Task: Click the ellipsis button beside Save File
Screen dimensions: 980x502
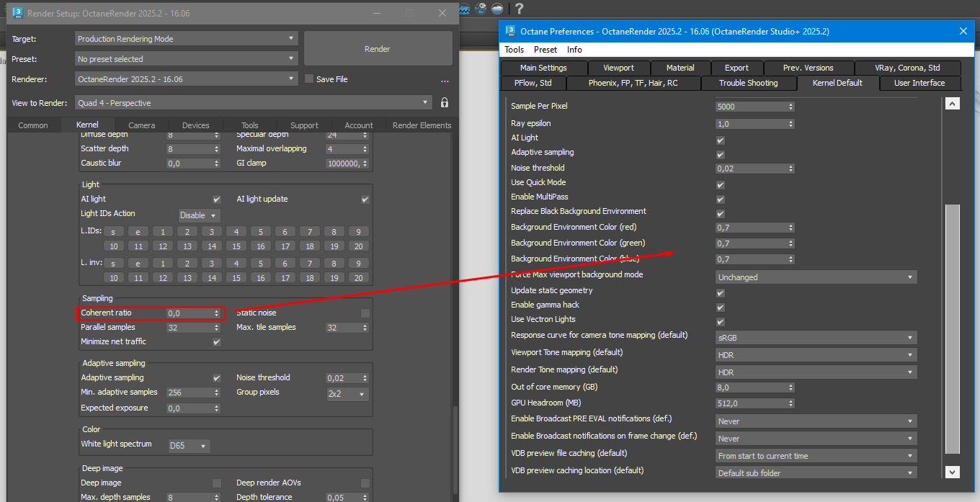Action: (445, 80)
